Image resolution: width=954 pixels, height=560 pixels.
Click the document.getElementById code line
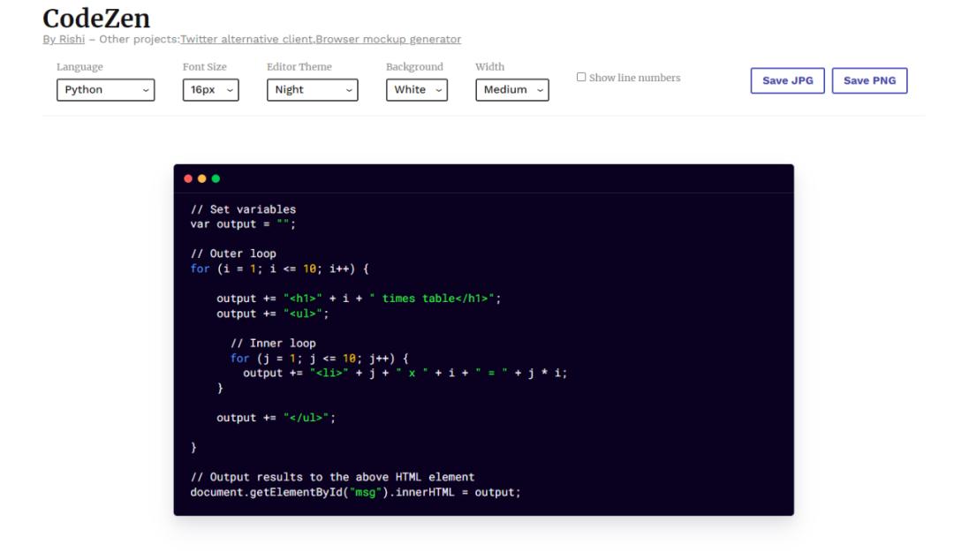pos(355,492)
